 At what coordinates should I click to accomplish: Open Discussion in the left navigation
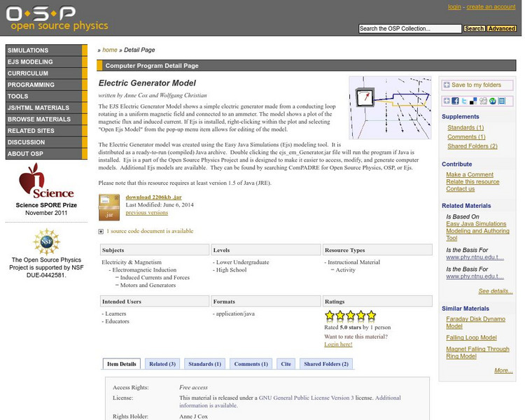[x=46, y=142]
